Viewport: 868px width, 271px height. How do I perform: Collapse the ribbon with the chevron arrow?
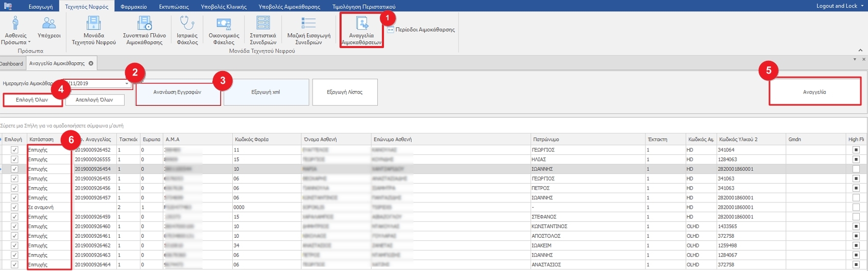(860, 50)
